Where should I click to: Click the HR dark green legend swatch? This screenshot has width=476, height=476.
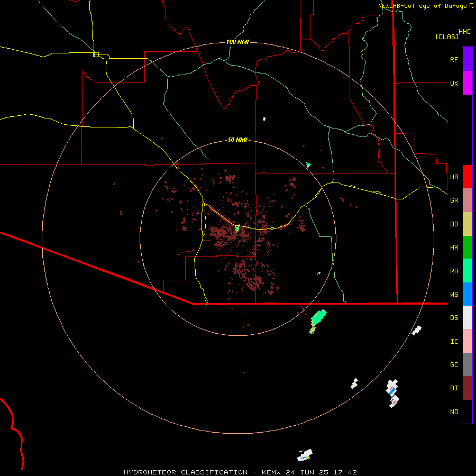(x=467, y=248)
